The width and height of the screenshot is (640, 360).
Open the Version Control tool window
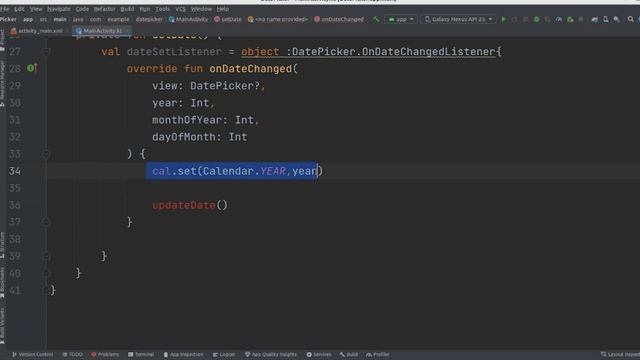pos(32,354)
